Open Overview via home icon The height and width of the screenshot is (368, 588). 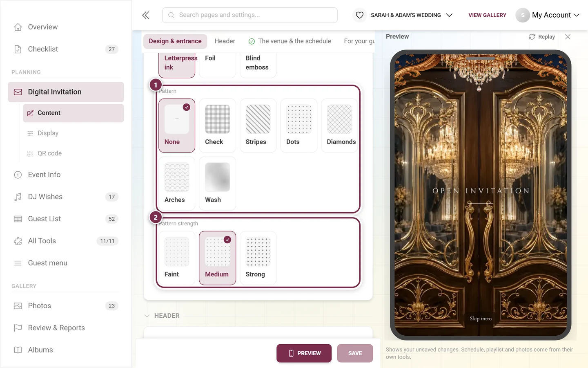18,27
